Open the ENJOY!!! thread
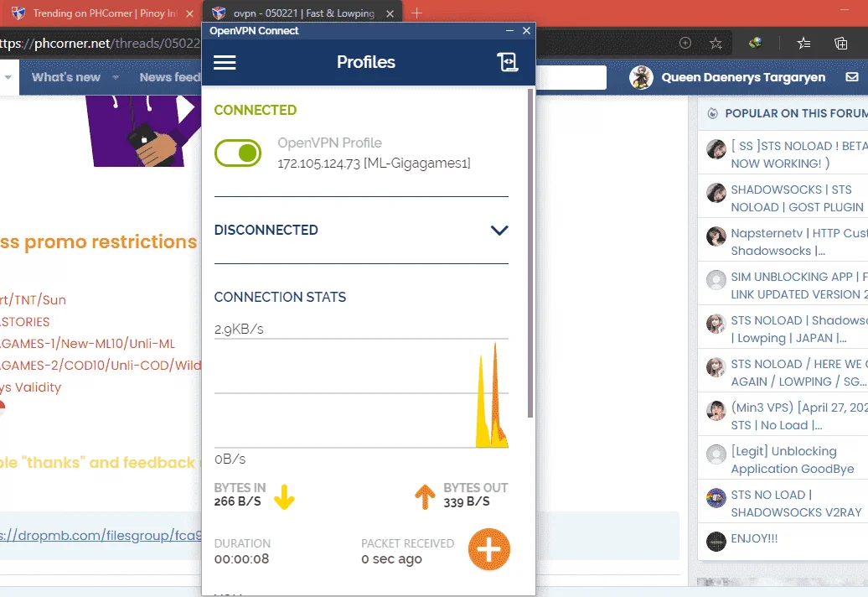The image size is (868, 597). (754, 538)
